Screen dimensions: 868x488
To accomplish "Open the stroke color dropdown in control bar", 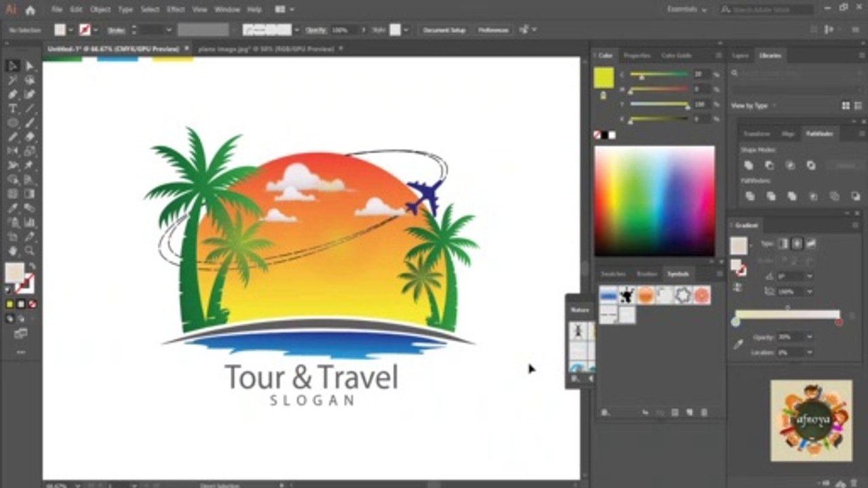I will [96, 30].
